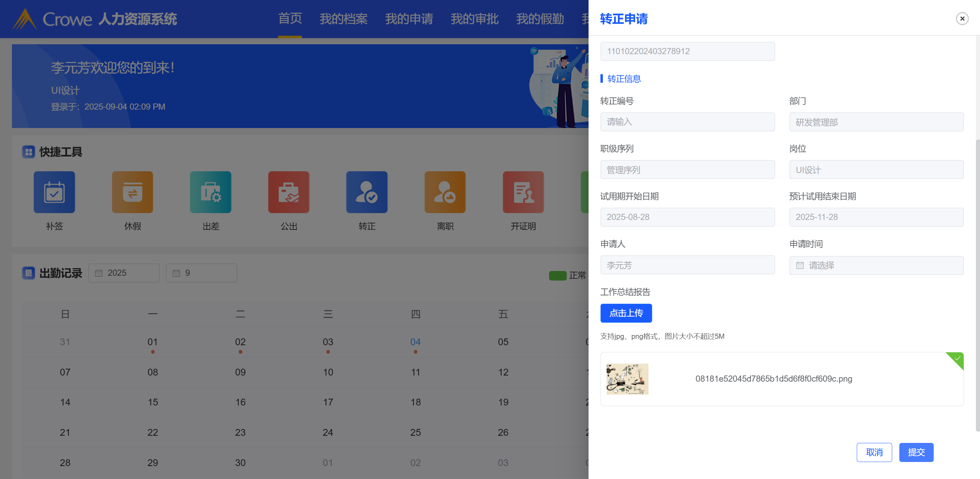Image resolution: width=980 pixels, height=479 pixels.
Task: Open the 出差 business trip icon
Action: coord(210,192)
